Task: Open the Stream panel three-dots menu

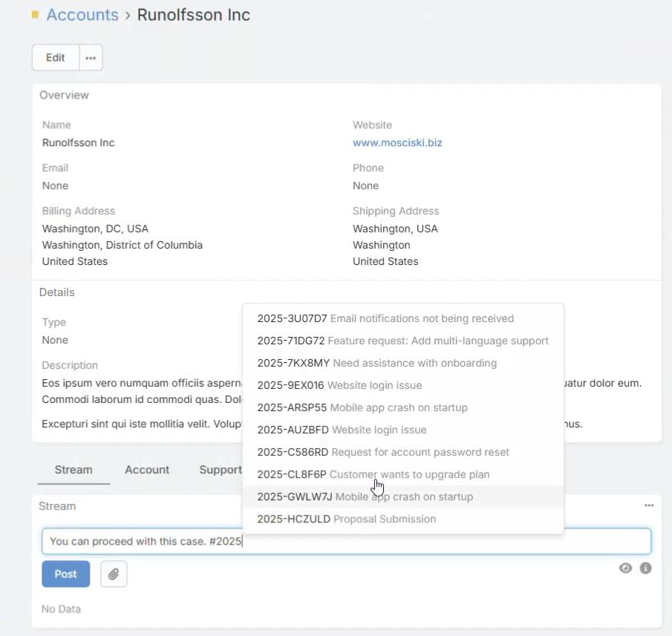Action: coord(649,505)
